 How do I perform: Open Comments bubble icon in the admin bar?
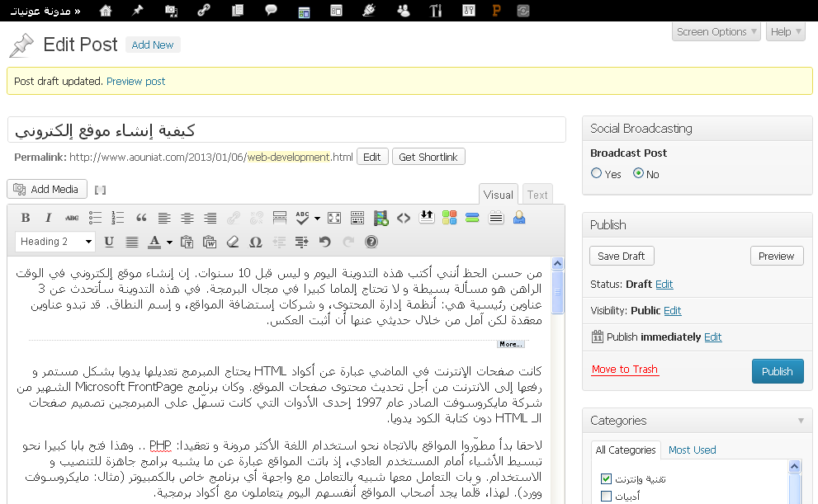(271, 11)
